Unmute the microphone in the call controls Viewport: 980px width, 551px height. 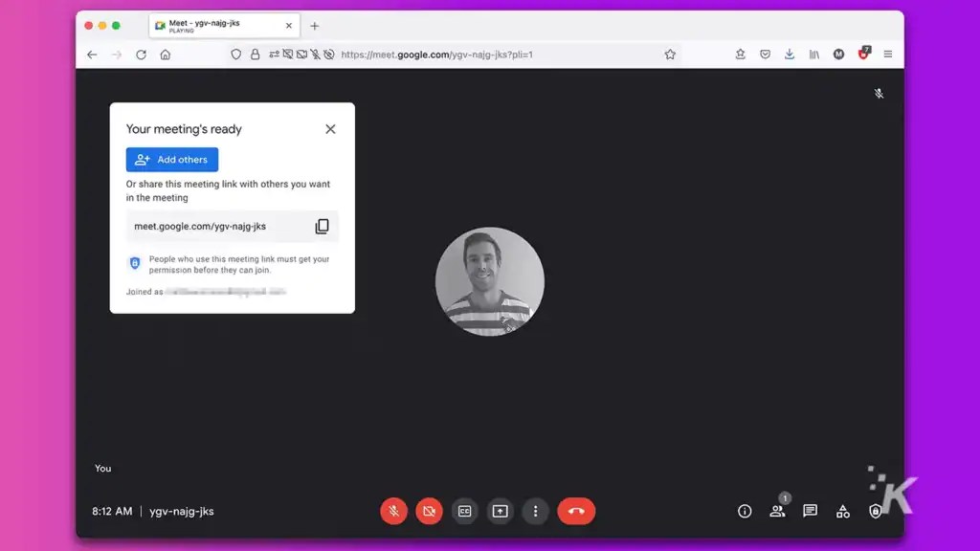tap(393, 511)
